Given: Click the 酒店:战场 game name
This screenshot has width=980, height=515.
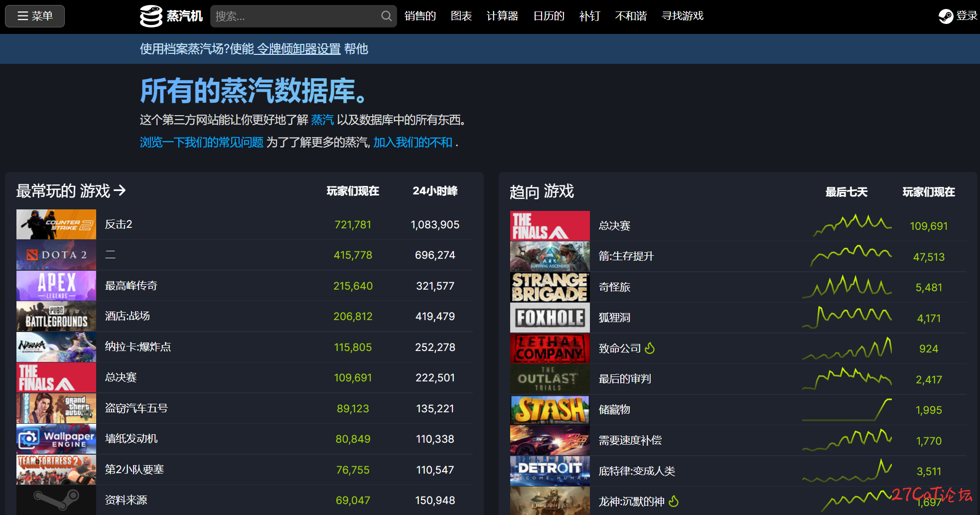Looking at the screenshot, I should [128, 316].
